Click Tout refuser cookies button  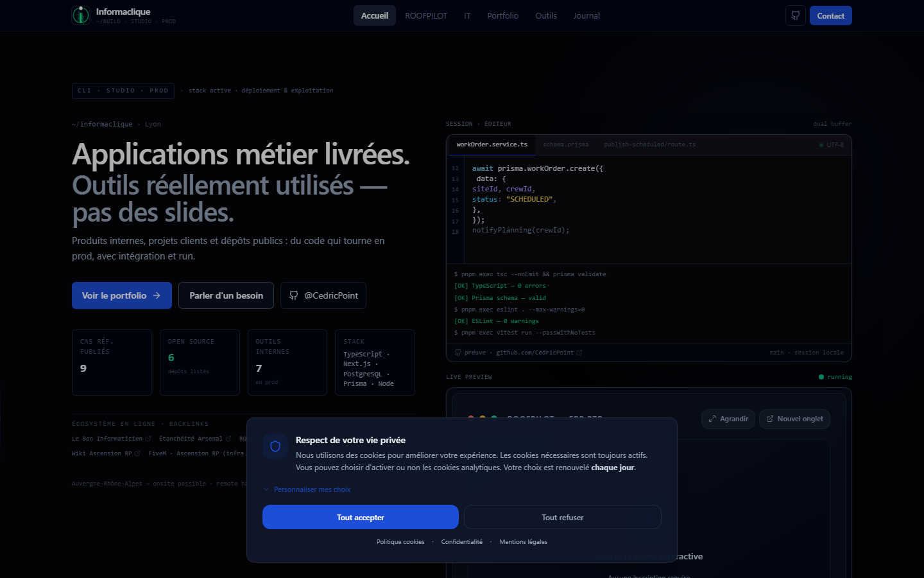[563, 517]
